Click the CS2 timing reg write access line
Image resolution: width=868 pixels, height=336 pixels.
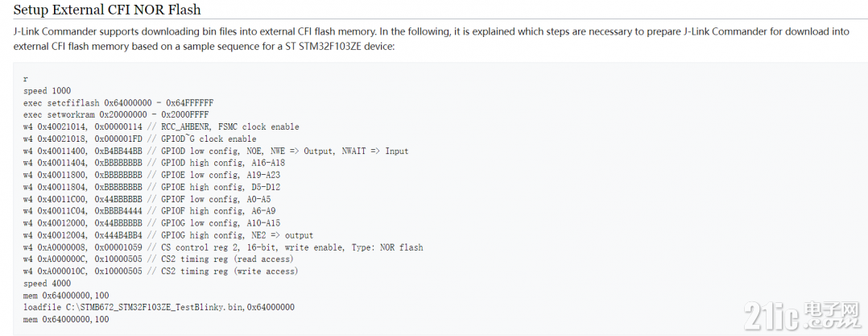click(160, 272)
